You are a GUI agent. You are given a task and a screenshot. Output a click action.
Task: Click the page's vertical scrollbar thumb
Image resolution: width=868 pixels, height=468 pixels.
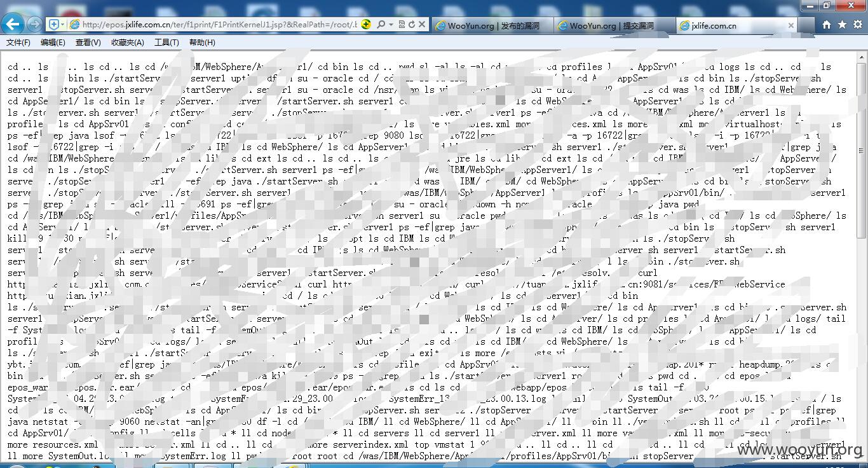(x=862, y=151)
